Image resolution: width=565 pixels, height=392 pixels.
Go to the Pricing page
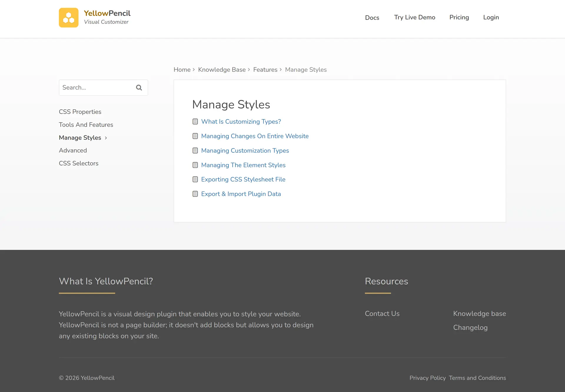[459, 17]
